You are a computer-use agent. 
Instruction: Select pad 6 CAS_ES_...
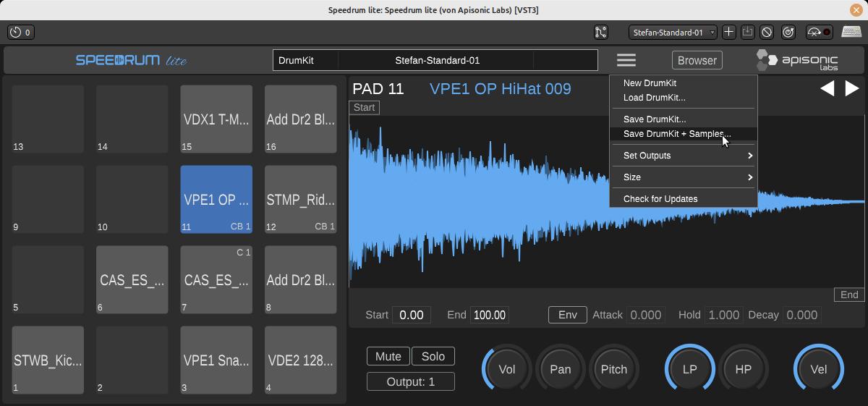[132, 280]
